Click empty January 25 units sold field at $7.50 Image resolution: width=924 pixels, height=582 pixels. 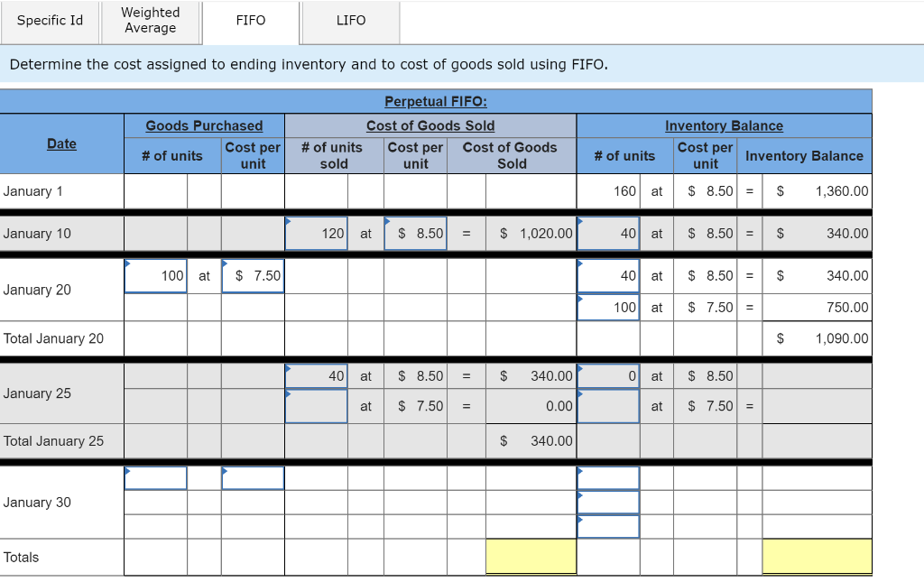pos(317,406)
